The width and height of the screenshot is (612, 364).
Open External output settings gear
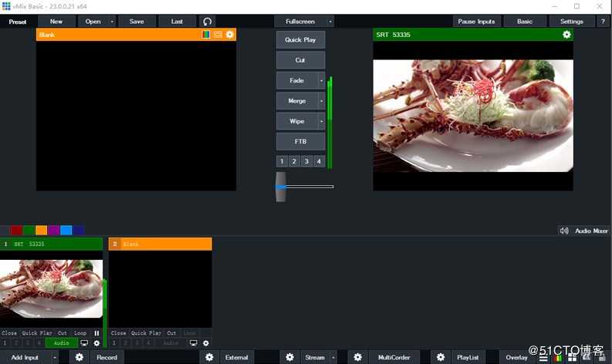[x=209, y=357]
